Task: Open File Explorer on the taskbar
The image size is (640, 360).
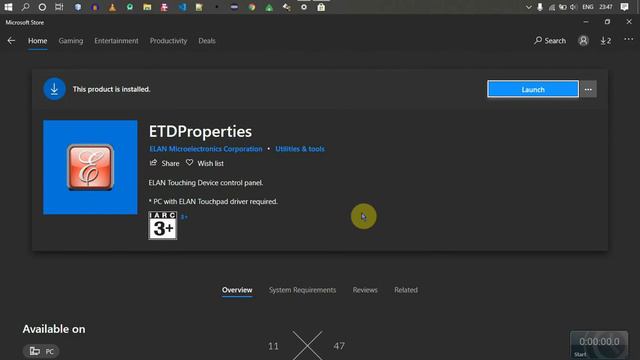Action: 147,7
